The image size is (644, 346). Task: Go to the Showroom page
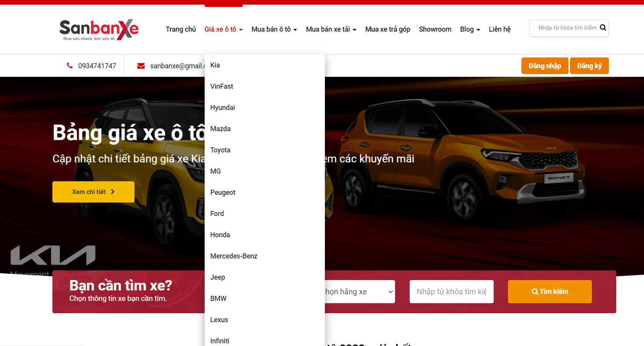(435, 29)
